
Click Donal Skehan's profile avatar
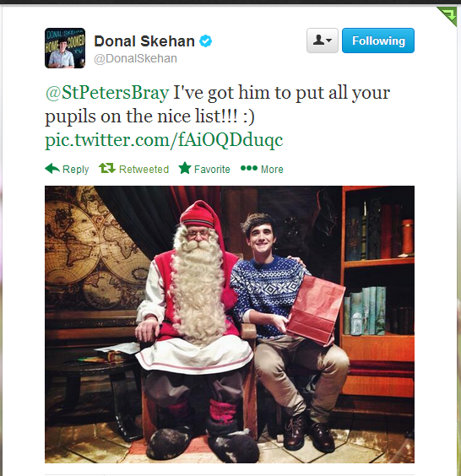coord(65,48)
